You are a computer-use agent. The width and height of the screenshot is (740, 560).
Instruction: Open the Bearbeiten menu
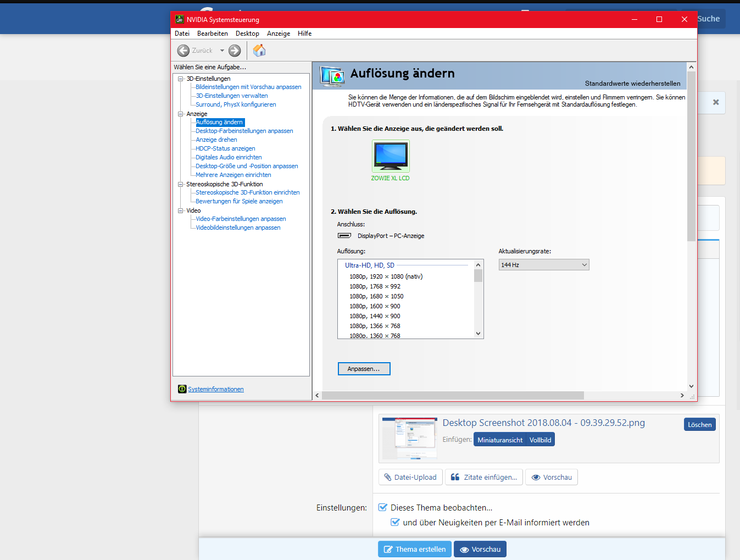(213, 34)
